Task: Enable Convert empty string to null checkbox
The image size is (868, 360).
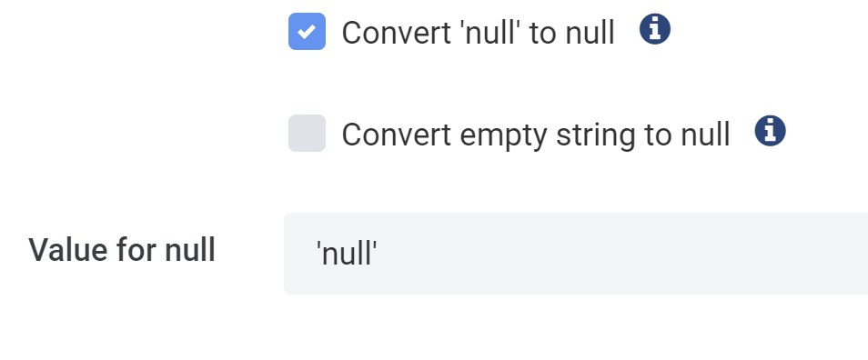Action: pos(308,134)
